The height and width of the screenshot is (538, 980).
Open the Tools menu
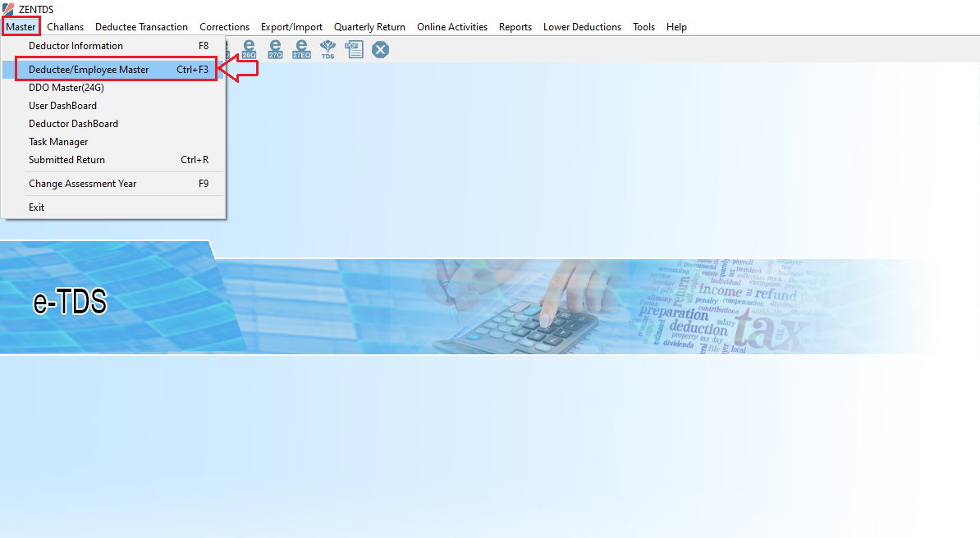(643, 27)
